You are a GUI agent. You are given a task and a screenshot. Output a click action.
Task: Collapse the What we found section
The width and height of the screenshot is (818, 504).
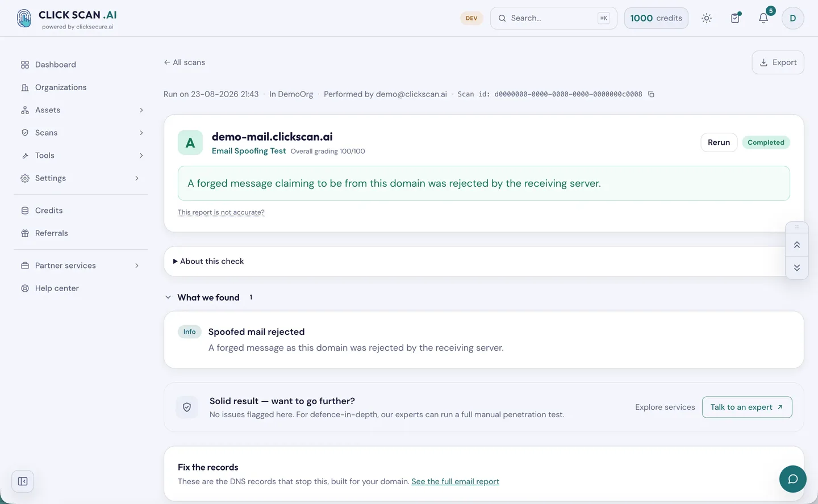[x=168, y=297]
